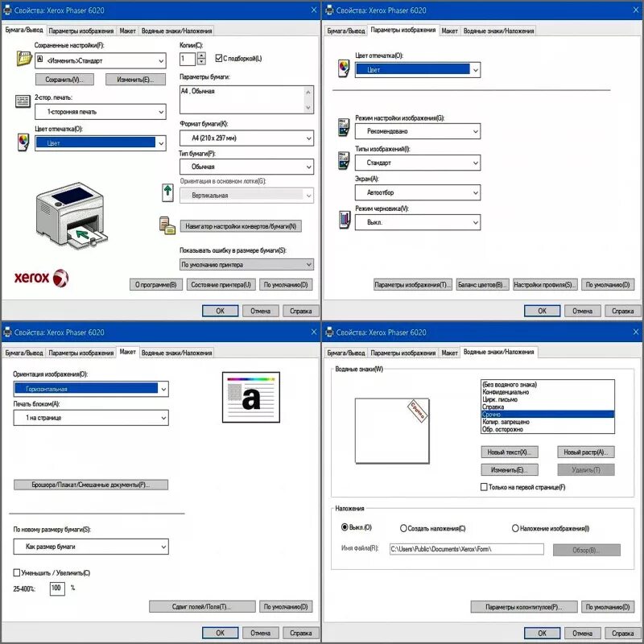Viewport: 644px width, 644px height.
Task: Open Тип бумаги dropdown
Action: (246, 167)
